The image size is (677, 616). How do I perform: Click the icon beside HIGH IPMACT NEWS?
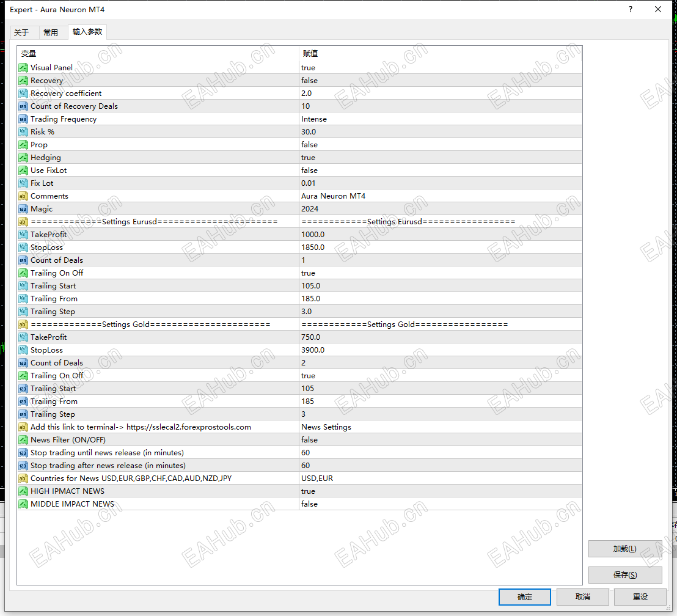coord(23,491)
